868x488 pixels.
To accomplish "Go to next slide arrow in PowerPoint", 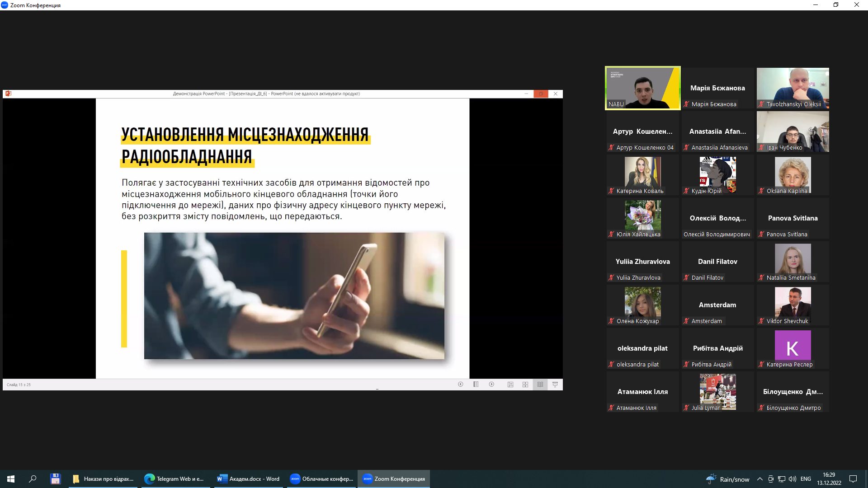I will coord(491,385).
